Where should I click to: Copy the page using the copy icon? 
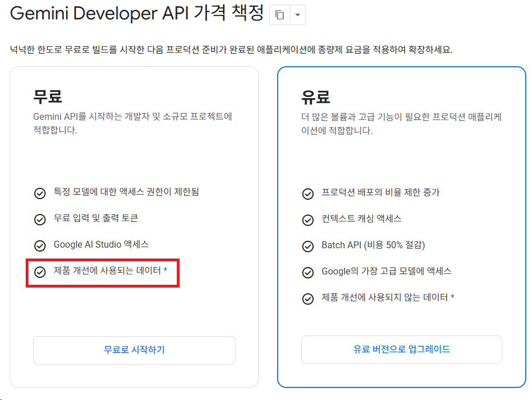click(279, 15)
